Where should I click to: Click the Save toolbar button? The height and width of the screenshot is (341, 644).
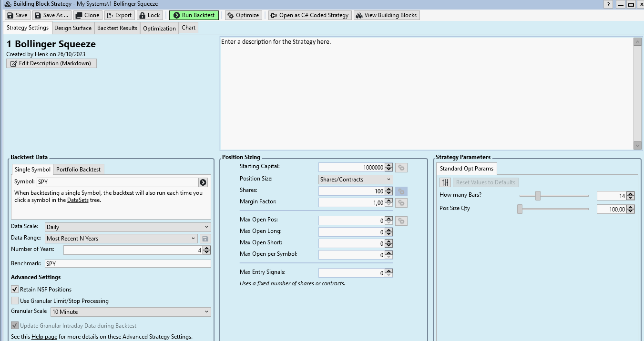(x=17, y=15)
